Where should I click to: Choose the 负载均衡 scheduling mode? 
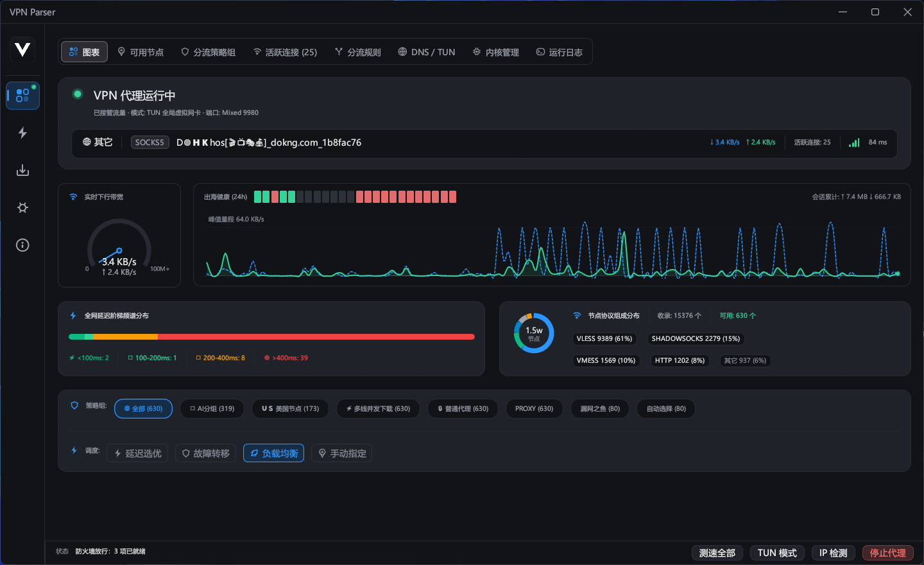(274, 453)
